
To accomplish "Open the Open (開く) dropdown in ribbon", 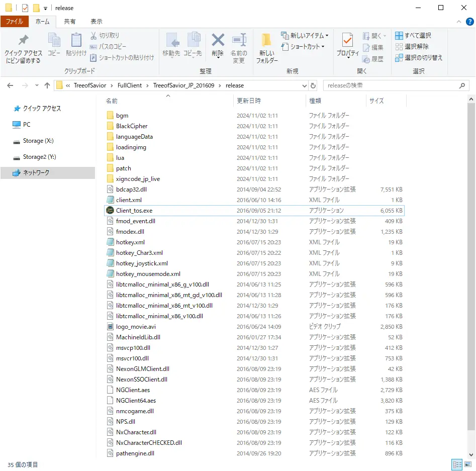I will tap(374, 36).
